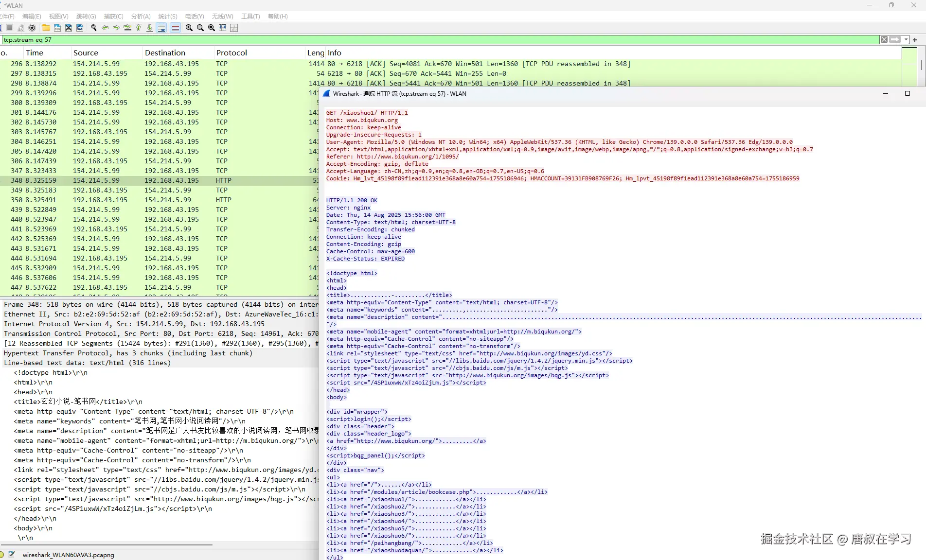Open the 捕获(C) menu
The width and height of the screenshot is (926, 560).
pyautogui.click(x=114, y=17)
